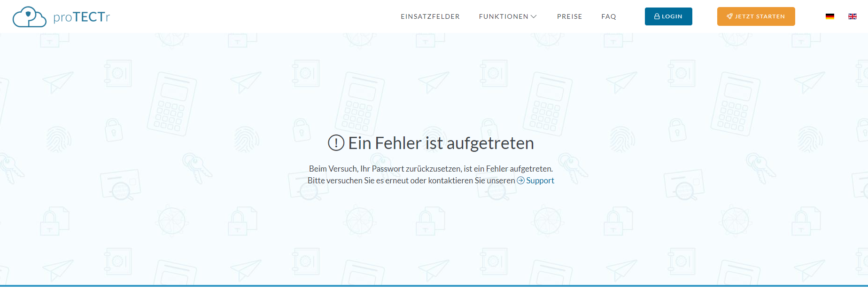Click the heading "Ein Fehler ist aufgetreten"
868x307 pixels.
pyautogui.click(x=441, y=143)
